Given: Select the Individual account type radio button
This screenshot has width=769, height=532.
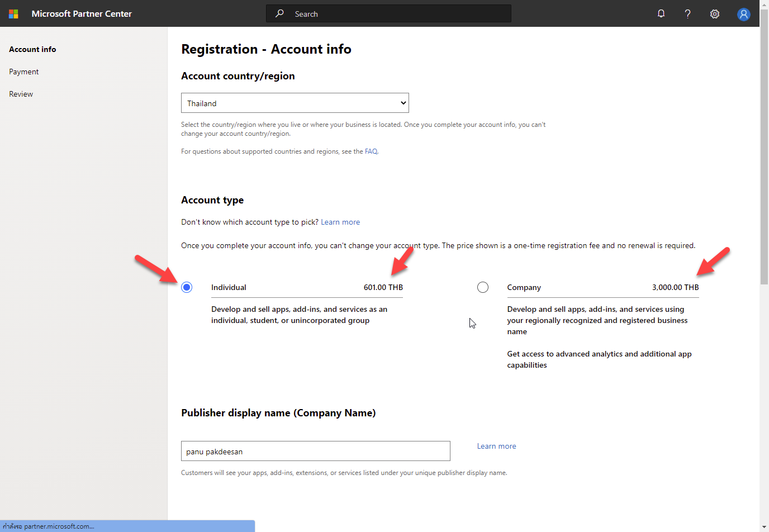Looking at the screenshot, I should tap(187, 287).
